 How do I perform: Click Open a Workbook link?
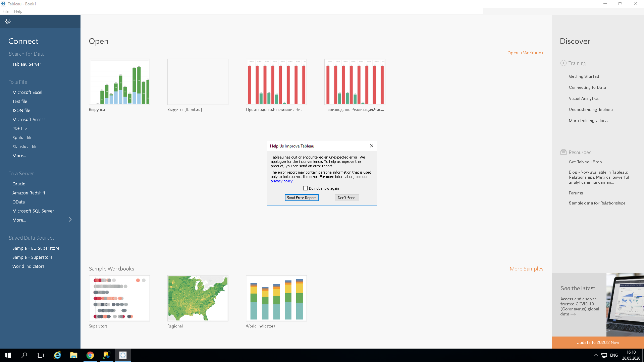click(x=525, y=53)
